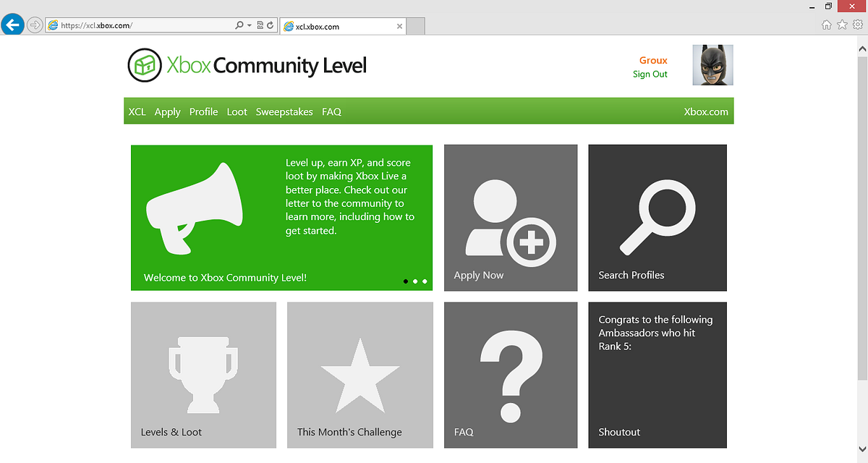The height and width of the screenshot is (463, 868).
Task: Click the Xbox Community Level title text
Action: click(x=266, y=66)
